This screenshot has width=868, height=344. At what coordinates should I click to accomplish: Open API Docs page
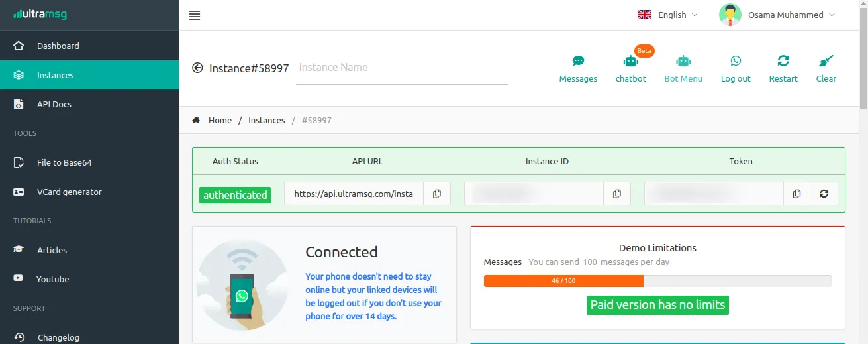point(89,104)
